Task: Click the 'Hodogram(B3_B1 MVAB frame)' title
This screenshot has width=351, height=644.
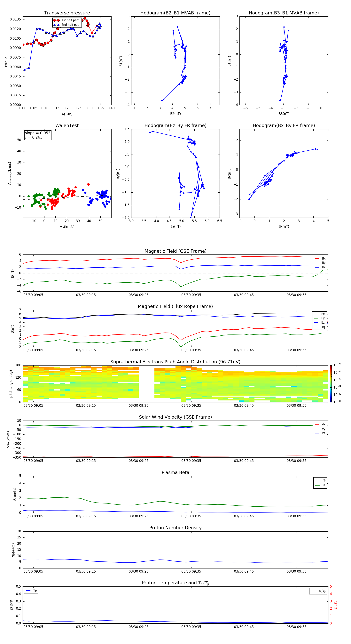Action: coord(284,13)
